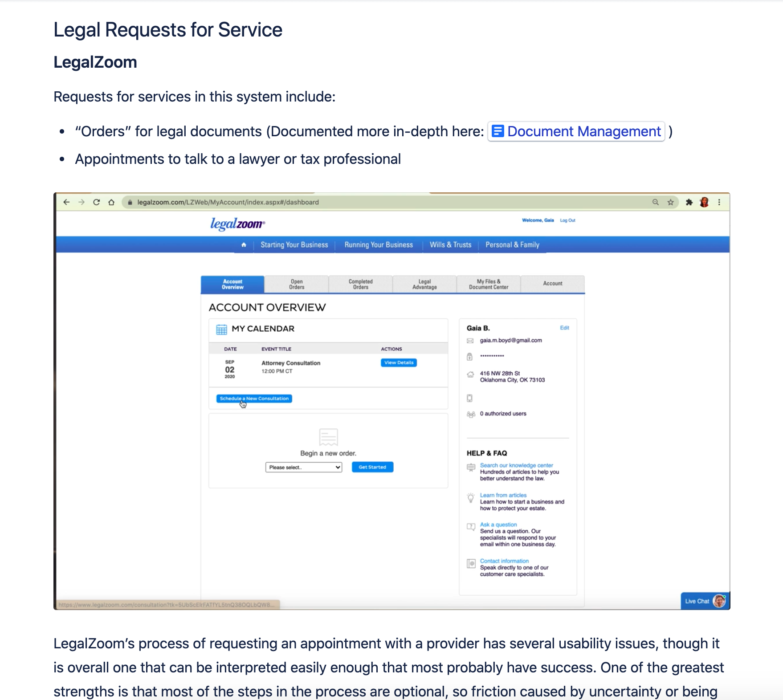
Task: Open Wills & Trusts menu
Action: click(450, 244)
